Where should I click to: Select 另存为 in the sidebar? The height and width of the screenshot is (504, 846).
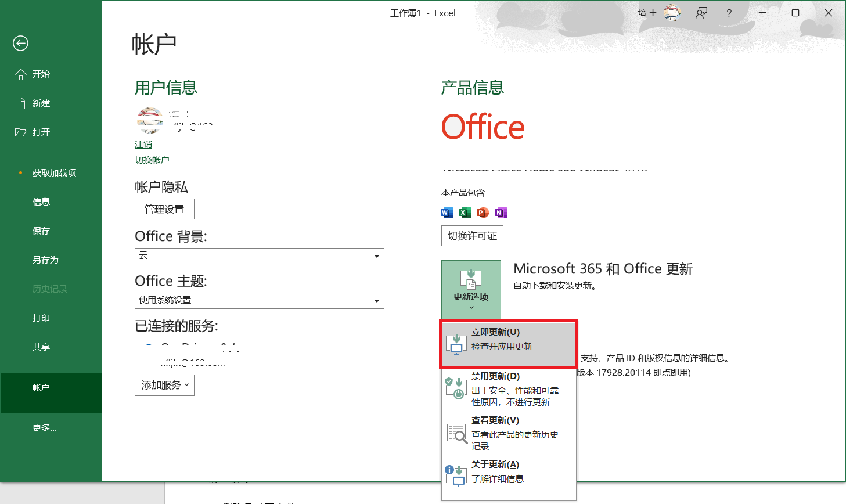[51, 260]
